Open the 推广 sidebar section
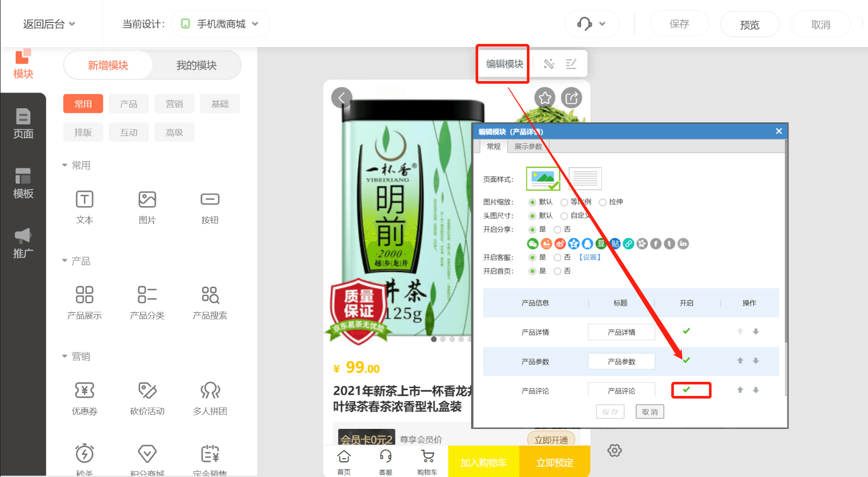The width and height of the screenshot is (868, 477). [x=23, y=243]
